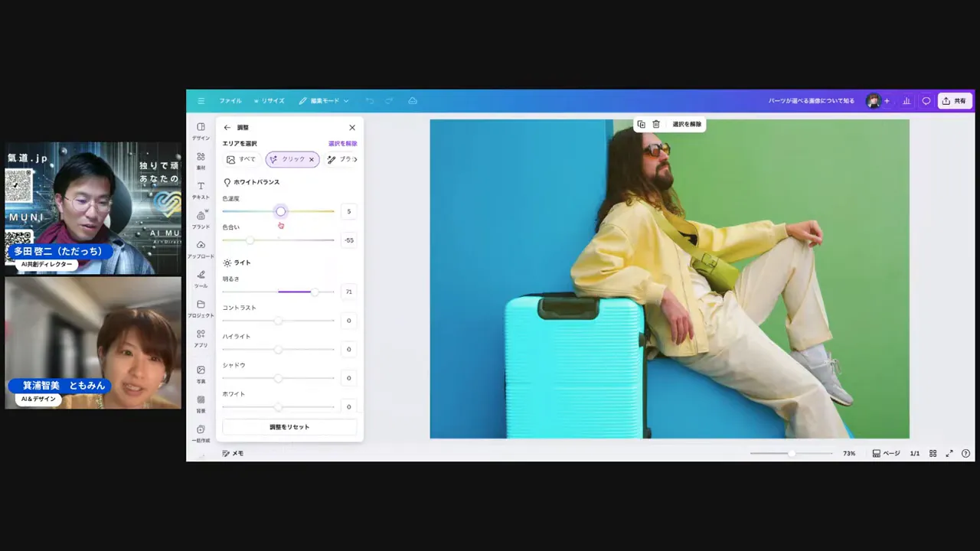
Task: Click 選択を解除 on floating toolbar
Action: (x=687, y=124)
